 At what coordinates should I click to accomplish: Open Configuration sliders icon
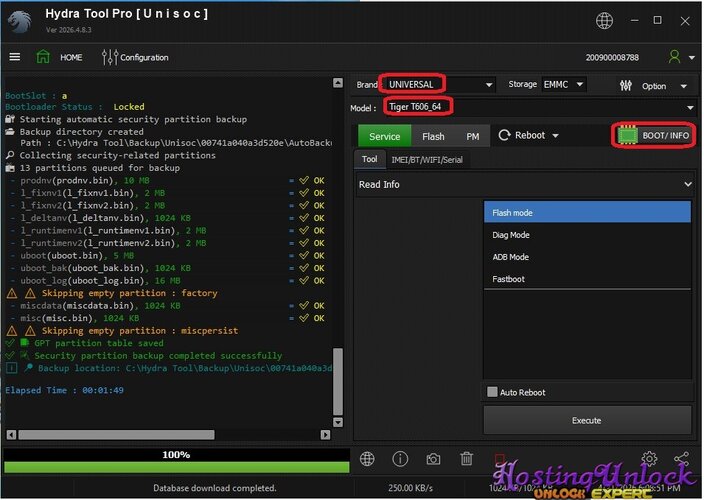(x=110, y=57)
